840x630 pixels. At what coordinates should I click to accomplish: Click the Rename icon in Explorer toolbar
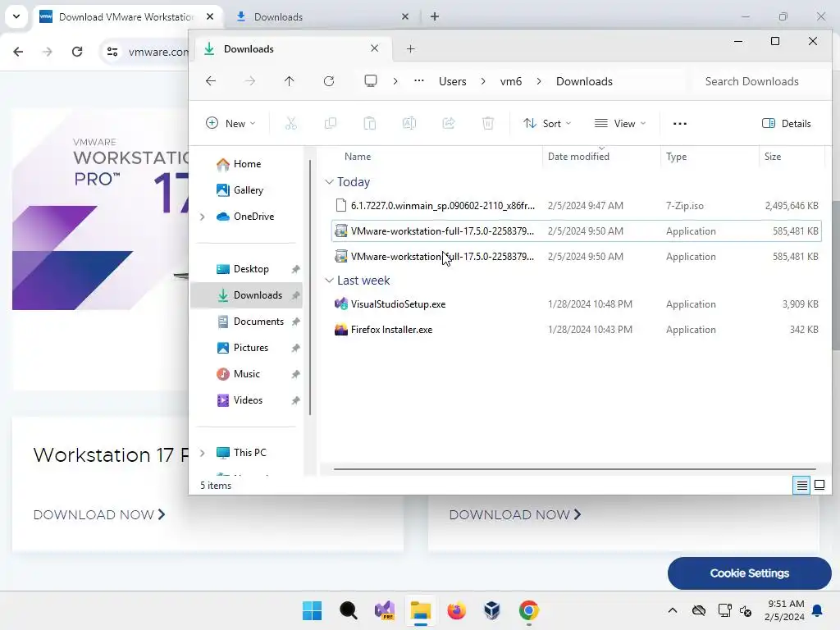pos(409,124)
